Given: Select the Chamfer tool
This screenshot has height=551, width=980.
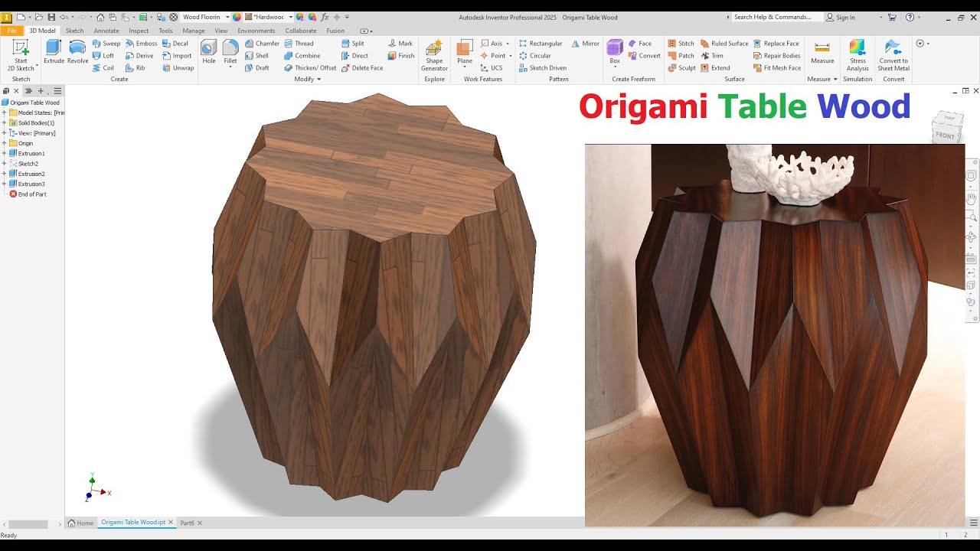Looking at the screenshot, I should (262, 44).
